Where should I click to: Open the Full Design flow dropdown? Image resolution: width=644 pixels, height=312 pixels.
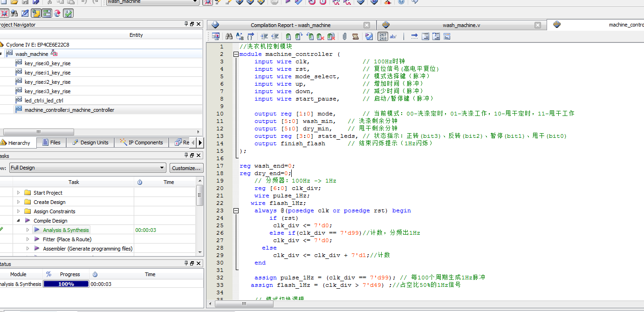(162, 168)
